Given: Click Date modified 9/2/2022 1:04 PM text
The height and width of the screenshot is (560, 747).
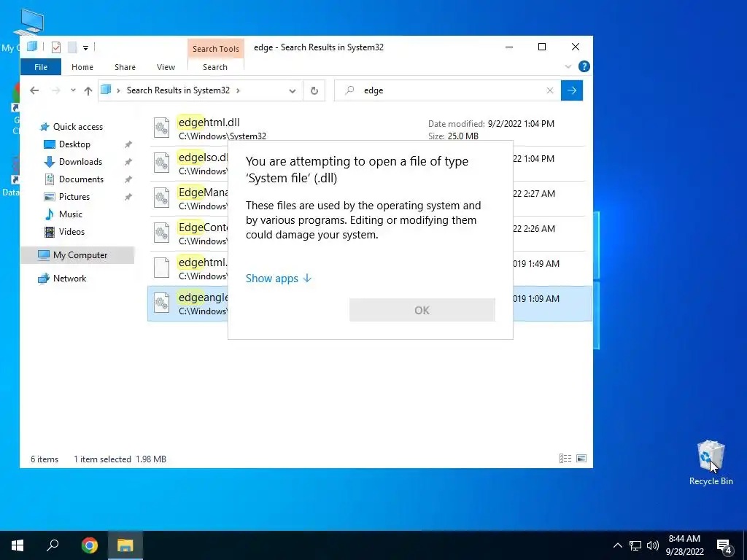Looking at the screenshot, I should pos(491,124).
